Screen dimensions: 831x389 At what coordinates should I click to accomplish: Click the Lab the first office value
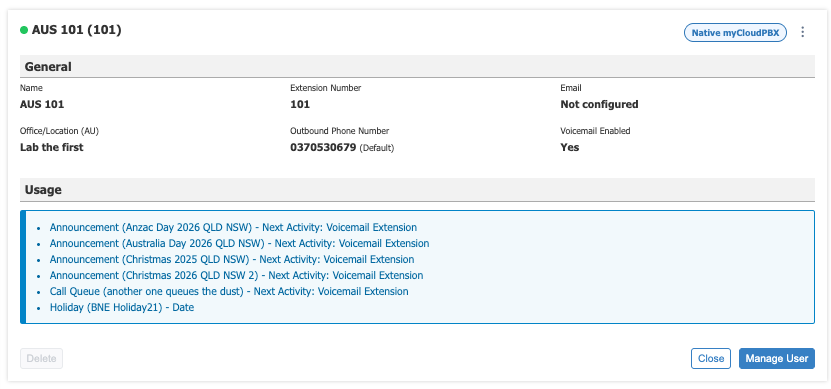[x=51, y=147]
